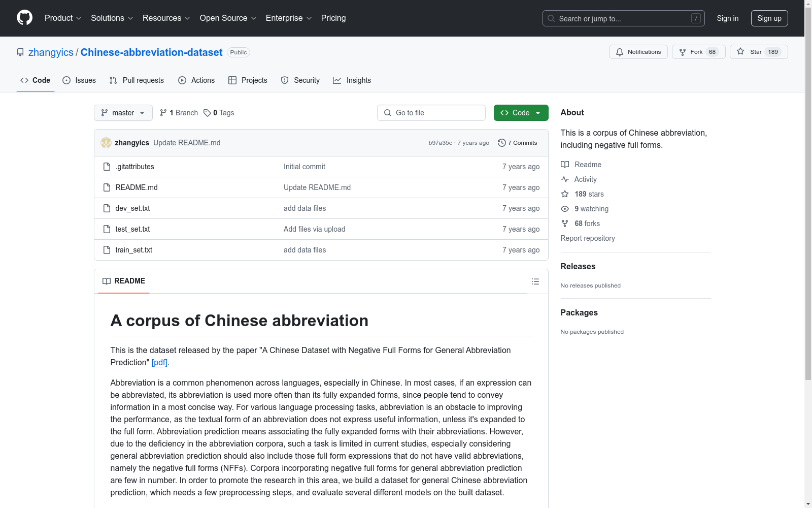812x508 pixels.
Task: Click the vertical page scrollbar
Action: (808, 193)
